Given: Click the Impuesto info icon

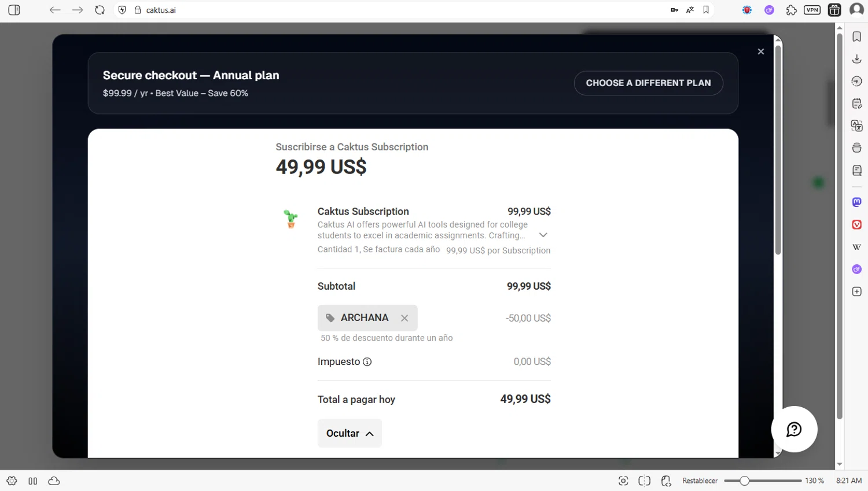Looking at the screenshot, I should [x=367, y=362].
